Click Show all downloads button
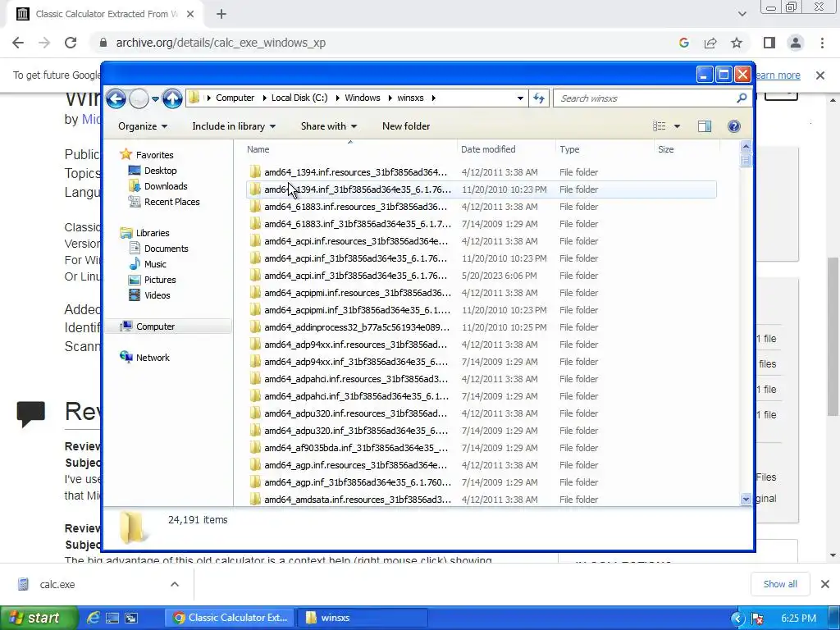Screen dimensions: 840x630 [780, 584]
